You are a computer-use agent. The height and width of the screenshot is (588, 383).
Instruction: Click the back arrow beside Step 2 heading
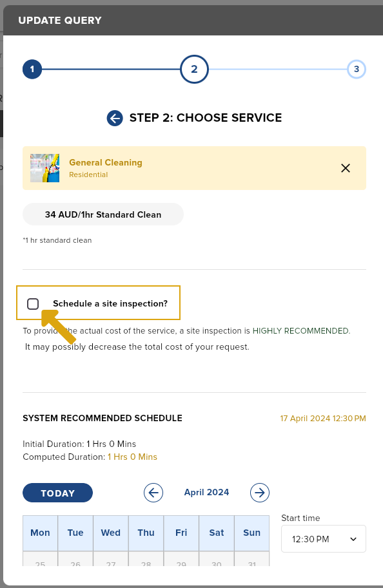coord(115,118)
